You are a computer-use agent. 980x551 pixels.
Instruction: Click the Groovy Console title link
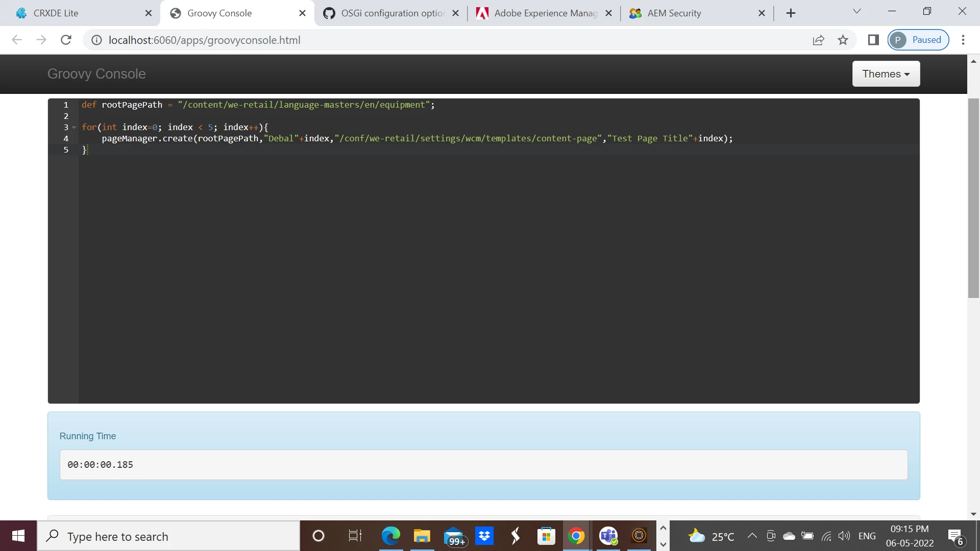click(96, 74)
